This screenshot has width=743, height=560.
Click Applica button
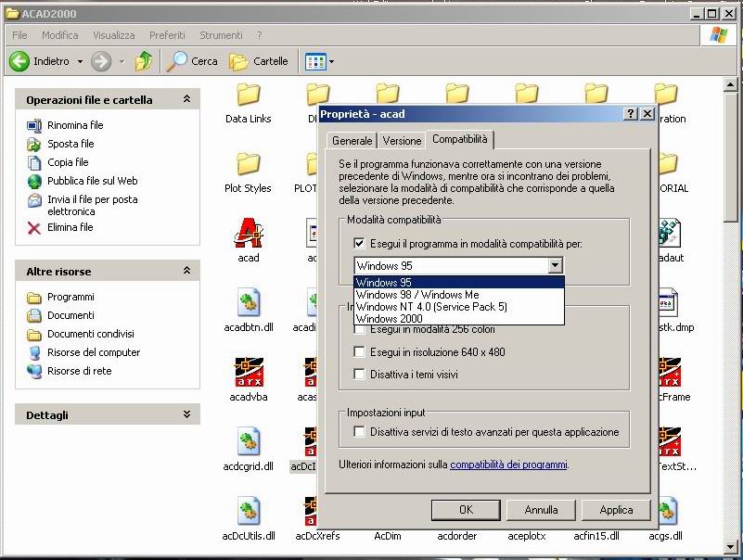(x=616, y=510)
